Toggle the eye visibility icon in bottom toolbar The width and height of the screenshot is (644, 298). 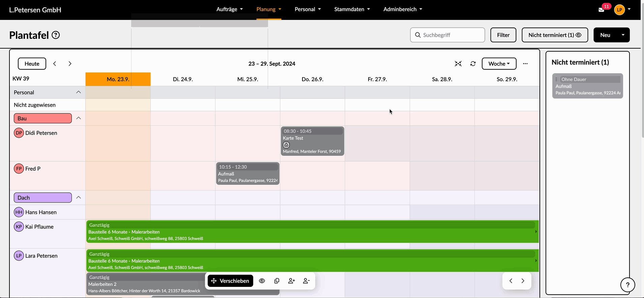pos(262,281)
